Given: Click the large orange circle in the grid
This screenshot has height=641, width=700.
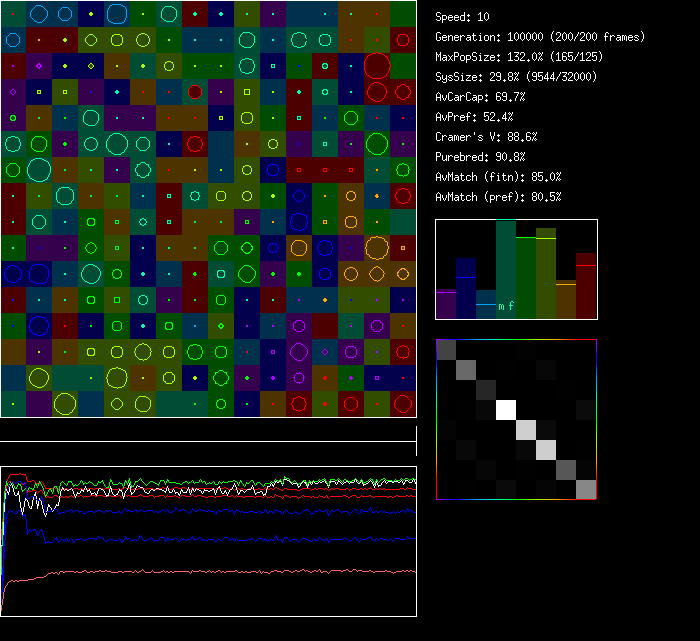Looking at the screenshot, I should click(x=377, y=247).
